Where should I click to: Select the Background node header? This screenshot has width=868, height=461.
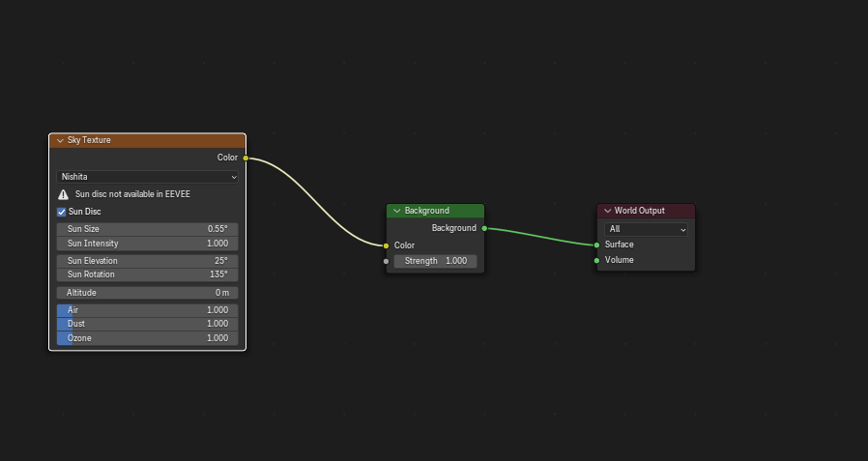point(435,211)
